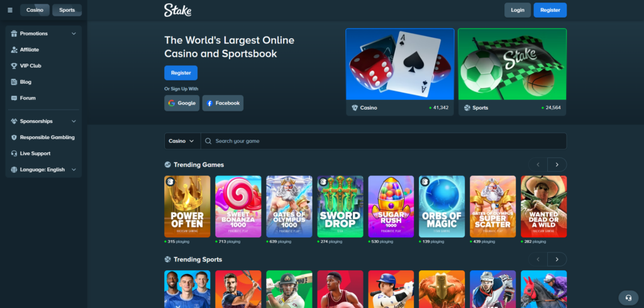Switch to the Casino tab
Viewport: 644px width, 308px height.
tap(35, 10)
